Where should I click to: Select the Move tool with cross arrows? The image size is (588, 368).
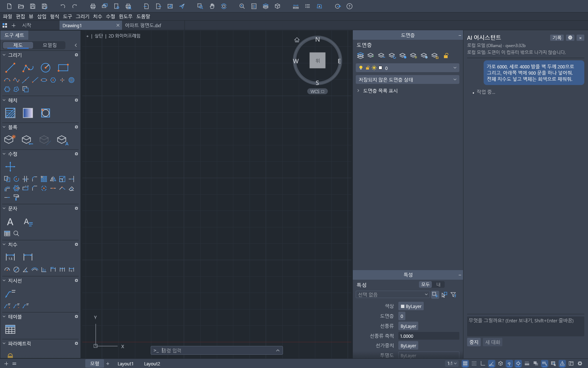tap(10, 167)
